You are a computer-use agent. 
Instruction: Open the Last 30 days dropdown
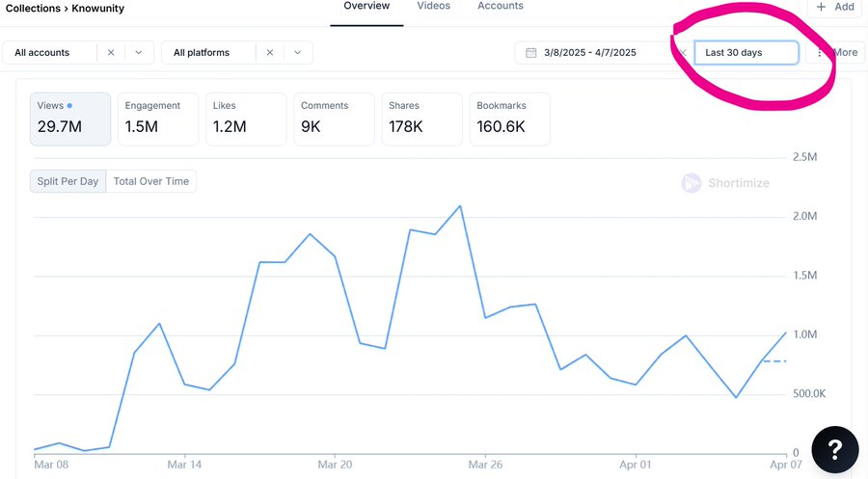click(746, 53)
